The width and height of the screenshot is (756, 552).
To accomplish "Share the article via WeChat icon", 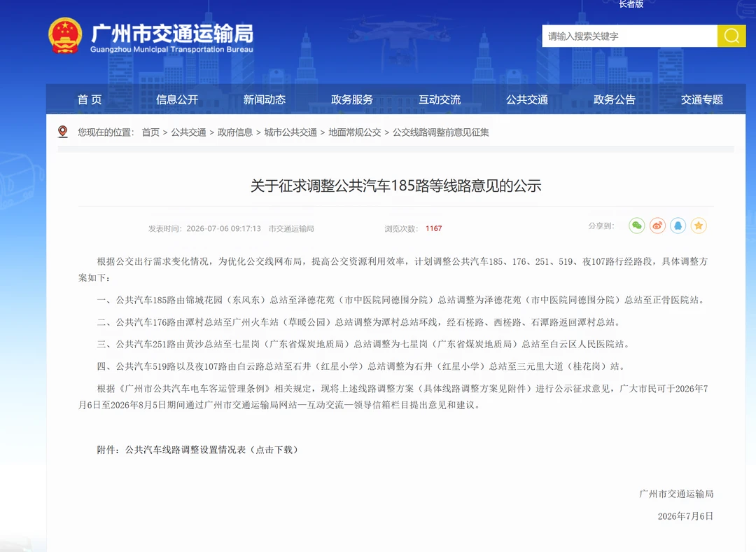I will 636,226.
